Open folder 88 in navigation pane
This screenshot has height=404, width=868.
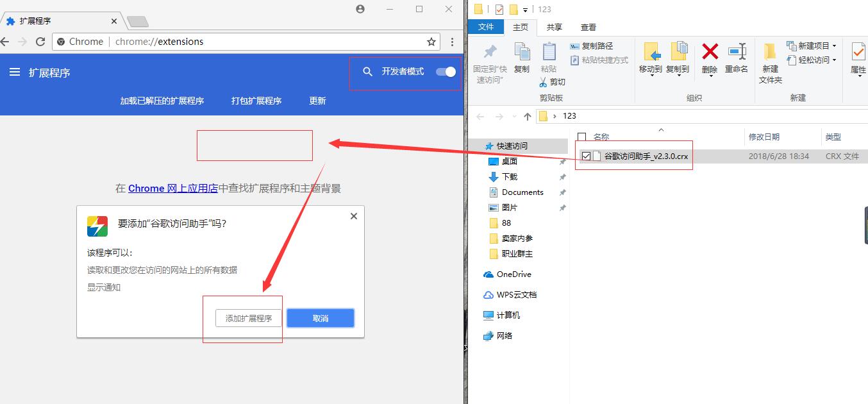tap(506, 223)
